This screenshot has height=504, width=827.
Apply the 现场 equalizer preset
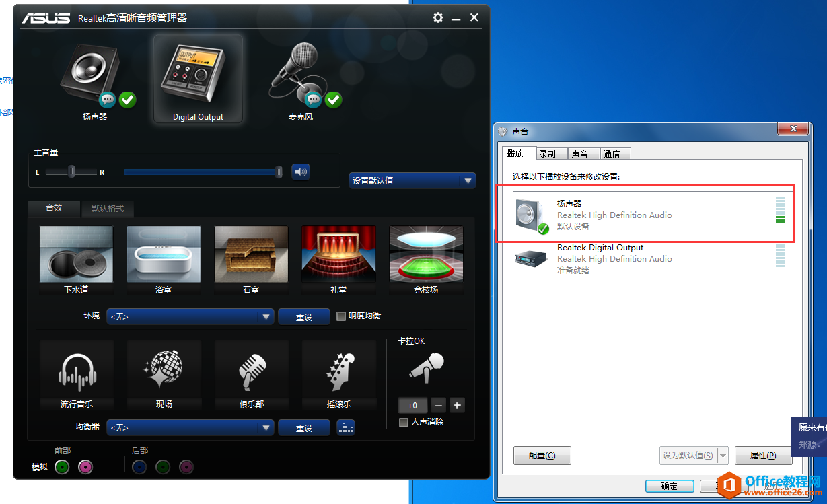click(164, 375)
